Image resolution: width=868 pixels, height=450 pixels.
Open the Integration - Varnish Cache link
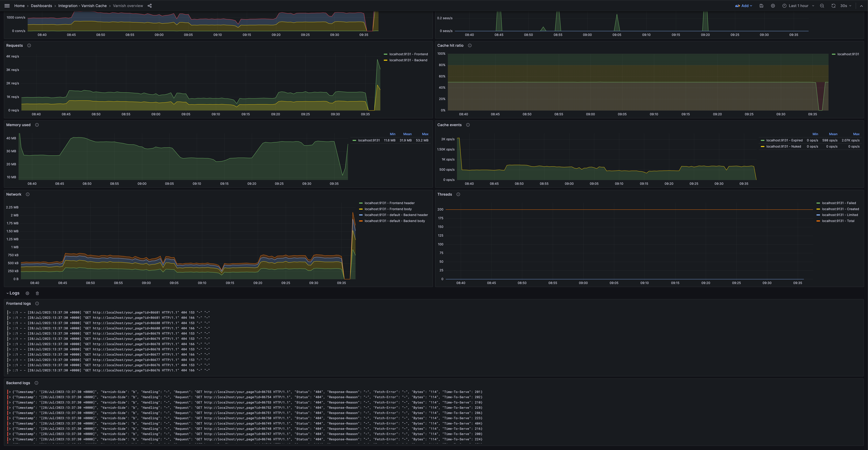coord(82,6)
